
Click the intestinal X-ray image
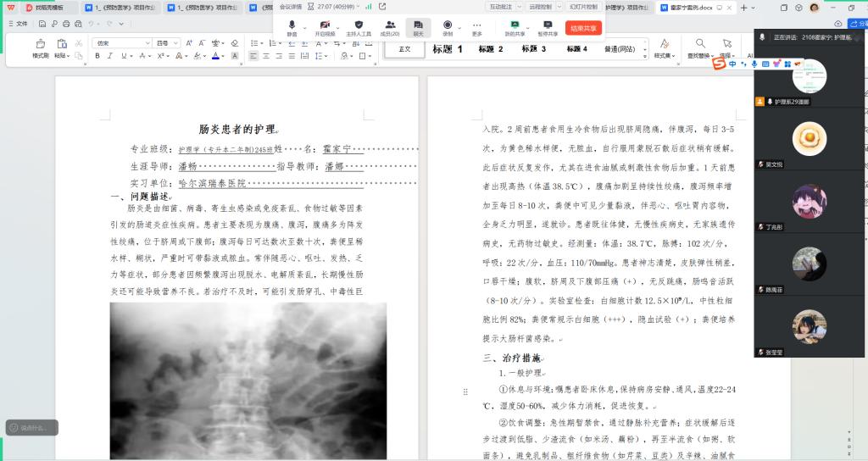coord(248,380)
